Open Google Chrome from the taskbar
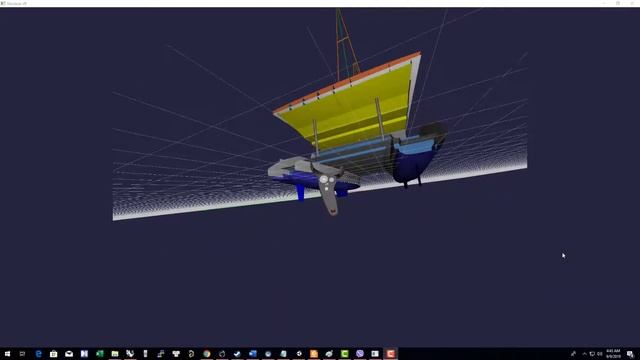This screenshot has width=640, height=360. 207,353
